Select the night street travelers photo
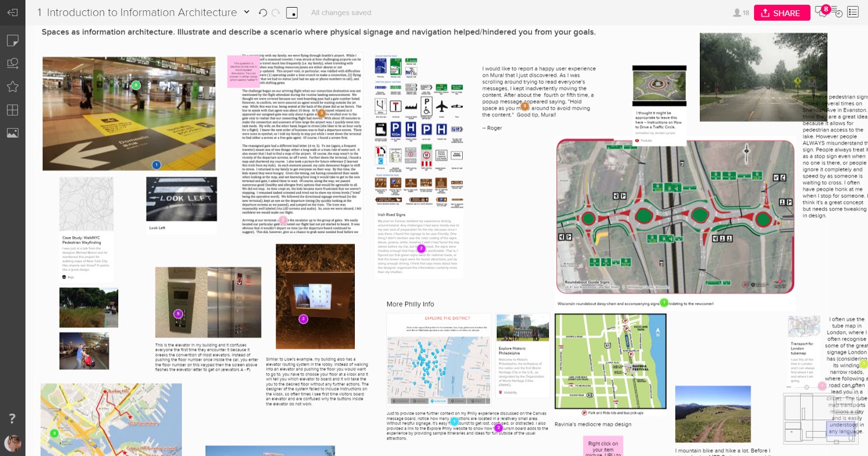The width and height of the screenshot is (868, 456). (84, 351)
